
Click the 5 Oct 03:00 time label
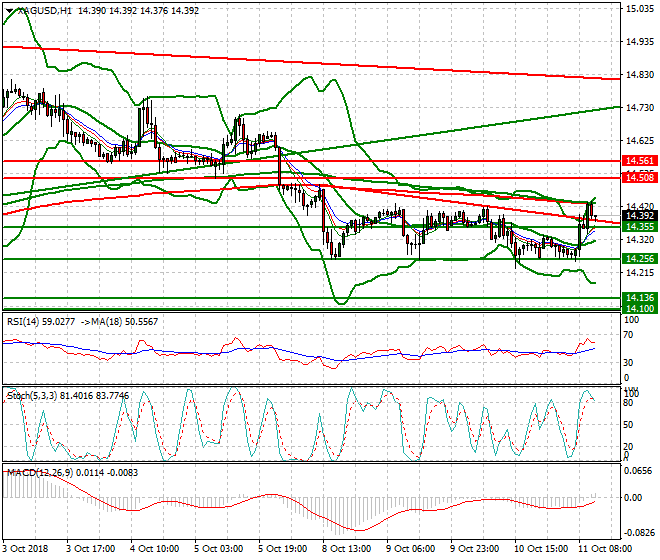217,549
